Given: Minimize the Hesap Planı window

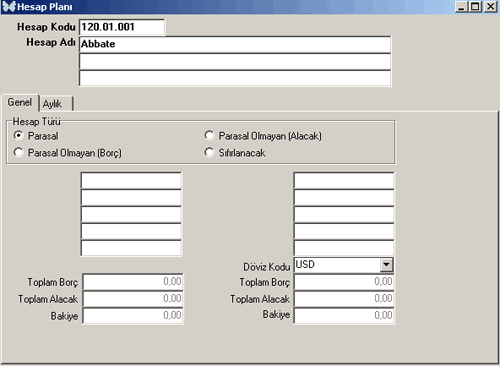Looking at the screenshot, I should (x=461, y=7).
